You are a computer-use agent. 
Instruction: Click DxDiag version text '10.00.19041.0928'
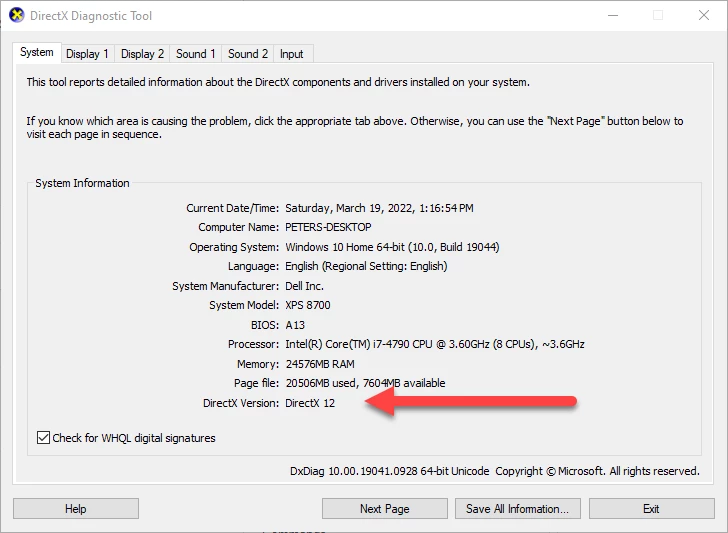click(x=373, y=471)
